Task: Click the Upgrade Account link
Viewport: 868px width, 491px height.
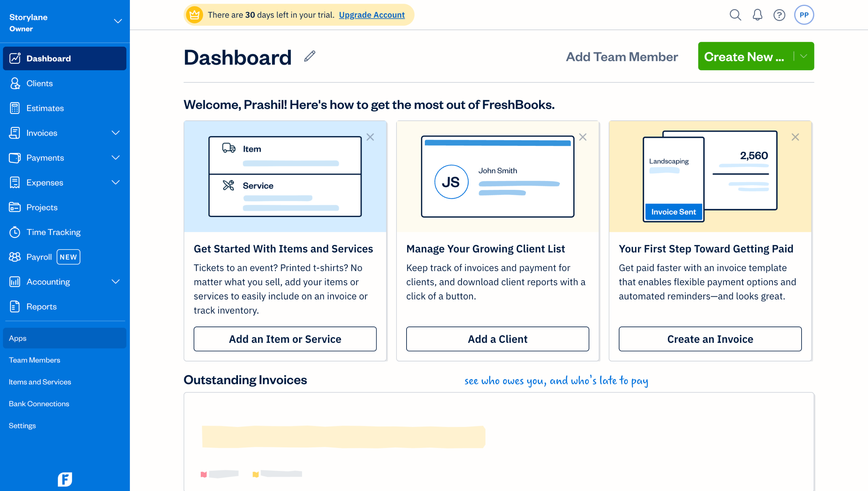Action: pyautogui.click(x=372, y=15)
